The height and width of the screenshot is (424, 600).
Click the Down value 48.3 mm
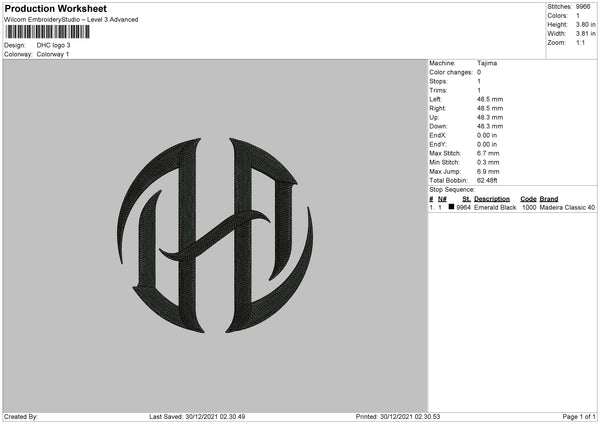[x=490, y=126]
